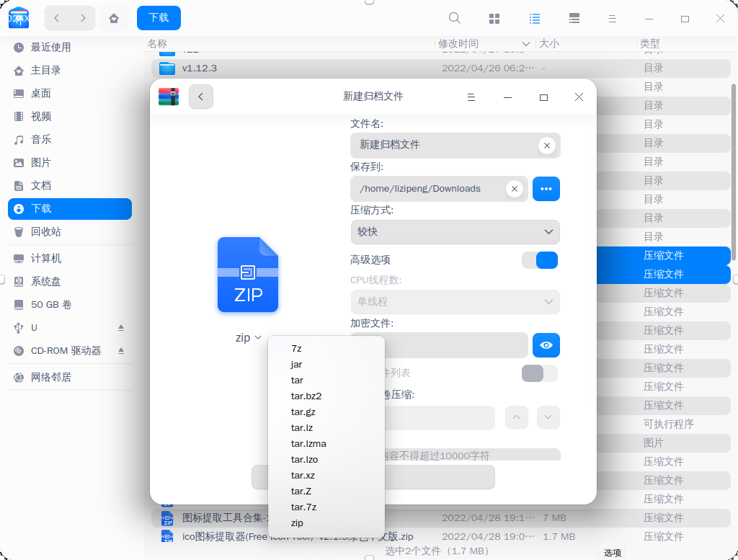The image size is (738, 560).
Task: Switch to icon view mode
Action: [x=494, y=18]
